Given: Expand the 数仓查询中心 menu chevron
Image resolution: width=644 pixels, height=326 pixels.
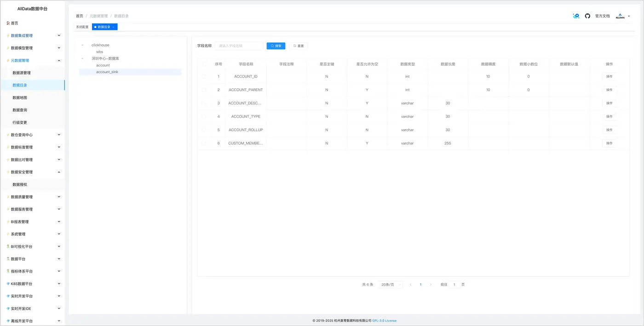Looking at the screenshot, I should pyautogui.click(x=59, y=135).
